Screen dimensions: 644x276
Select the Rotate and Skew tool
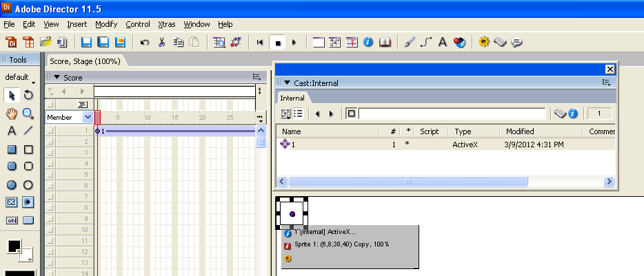[28, 96]
